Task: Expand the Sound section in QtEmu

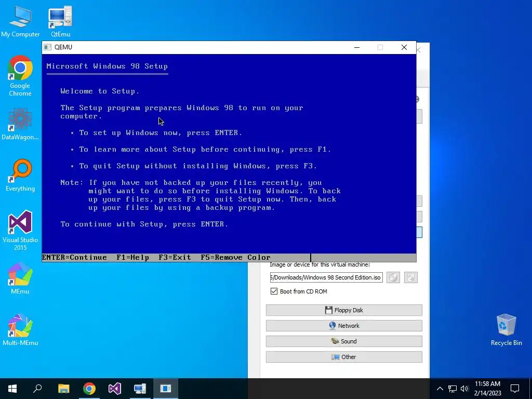Action: click(x=344, y=341)
